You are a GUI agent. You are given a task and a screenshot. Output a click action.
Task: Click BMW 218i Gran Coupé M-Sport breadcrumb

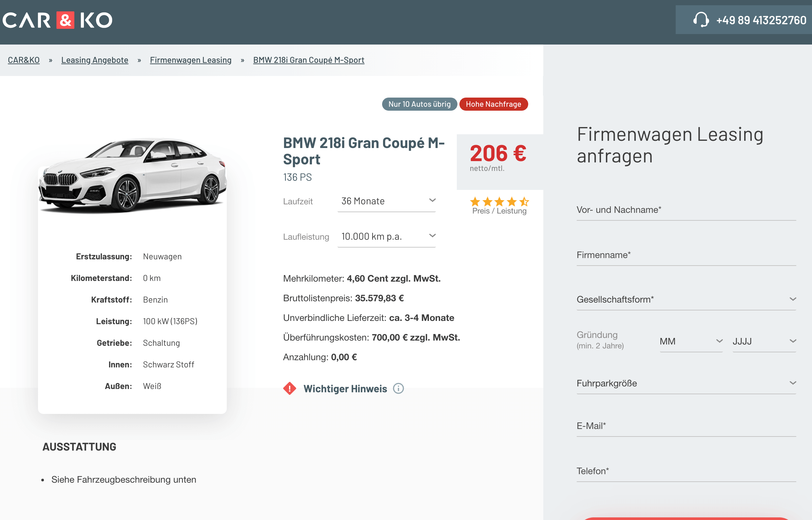(x=308, y=60)
